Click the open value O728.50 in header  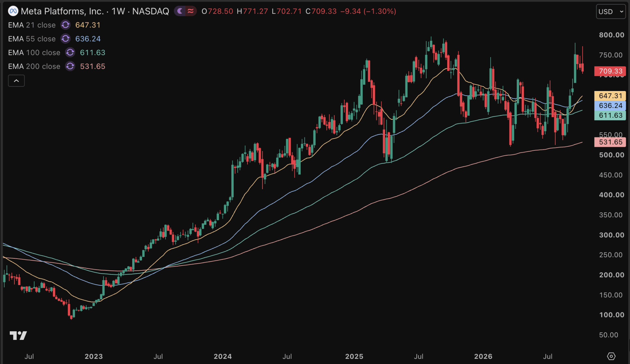pos(217,11)
